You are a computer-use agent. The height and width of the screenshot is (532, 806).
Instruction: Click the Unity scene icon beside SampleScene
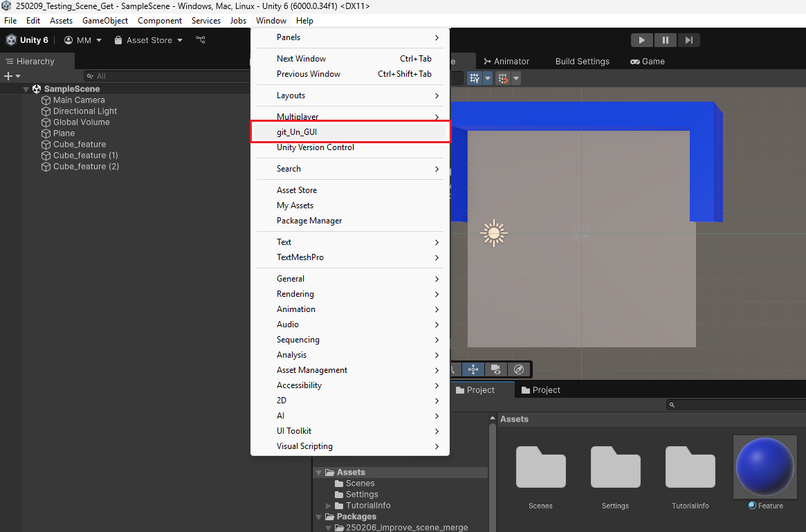[37, 89]
